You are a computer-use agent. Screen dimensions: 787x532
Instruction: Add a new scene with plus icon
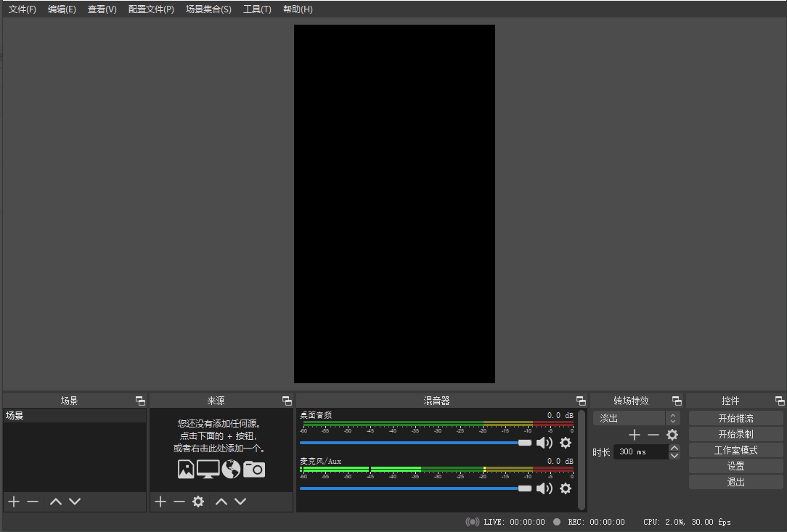click(13, 502)
